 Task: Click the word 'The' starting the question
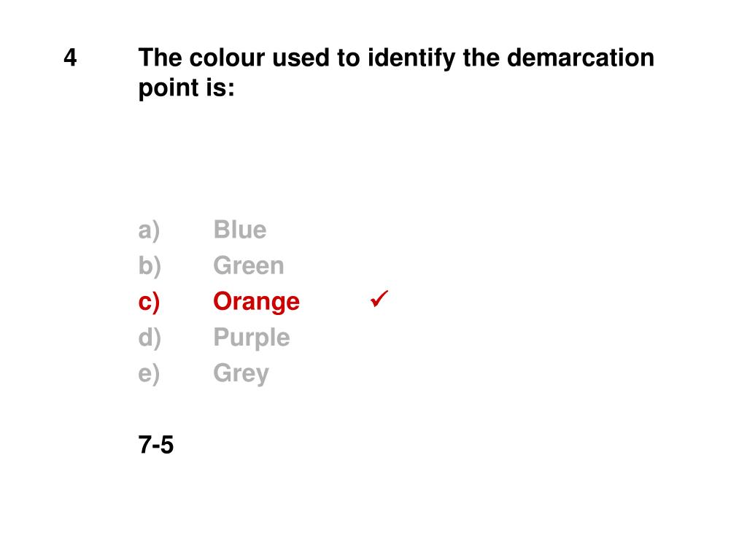coord(160,58)
